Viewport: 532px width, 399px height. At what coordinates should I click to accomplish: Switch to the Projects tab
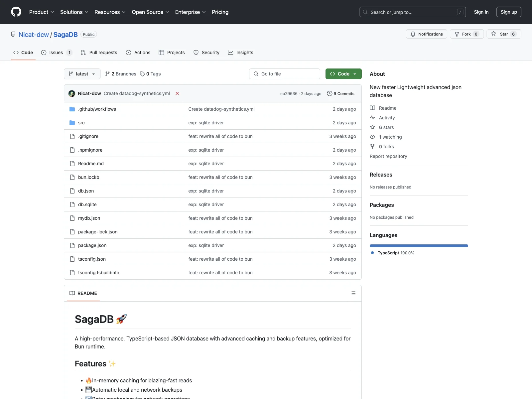(x=172, y=53)
